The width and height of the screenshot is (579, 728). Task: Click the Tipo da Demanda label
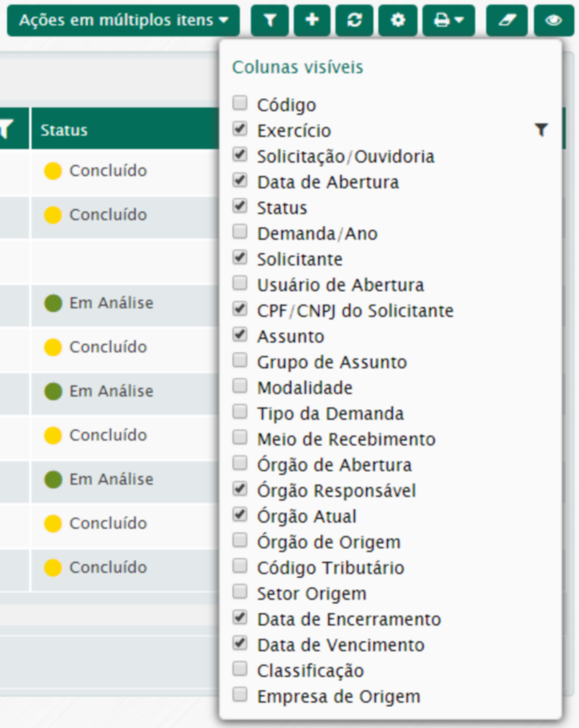[330, 414]
